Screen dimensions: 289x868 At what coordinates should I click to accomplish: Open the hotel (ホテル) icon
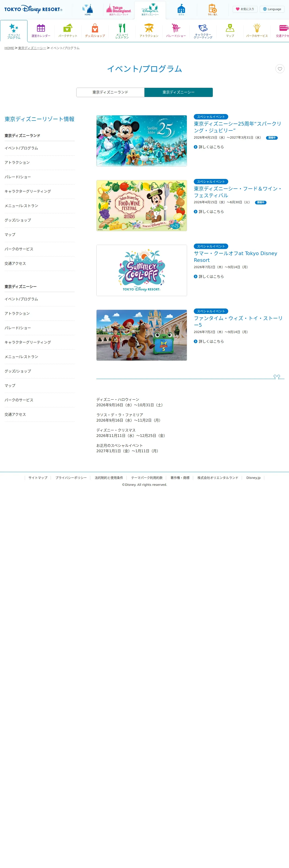pyautogui.click(x=181, y=10)
